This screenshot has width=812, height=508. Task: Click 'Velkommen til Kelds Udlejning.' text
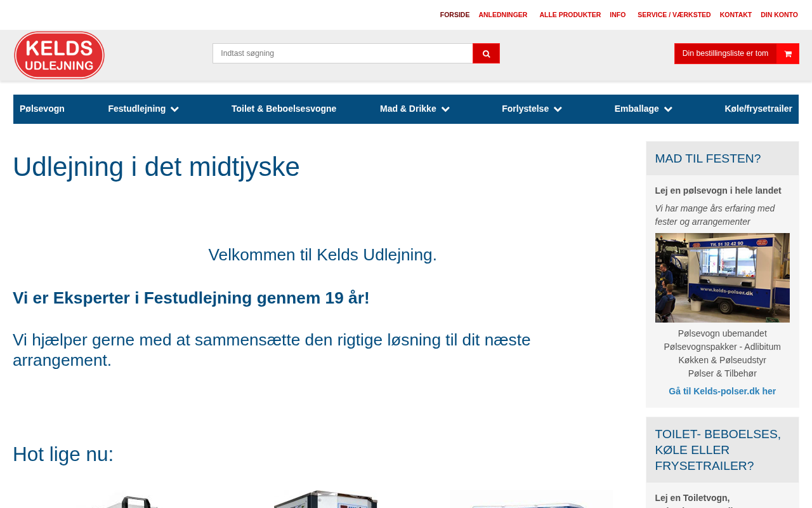(x=323, y=255)
